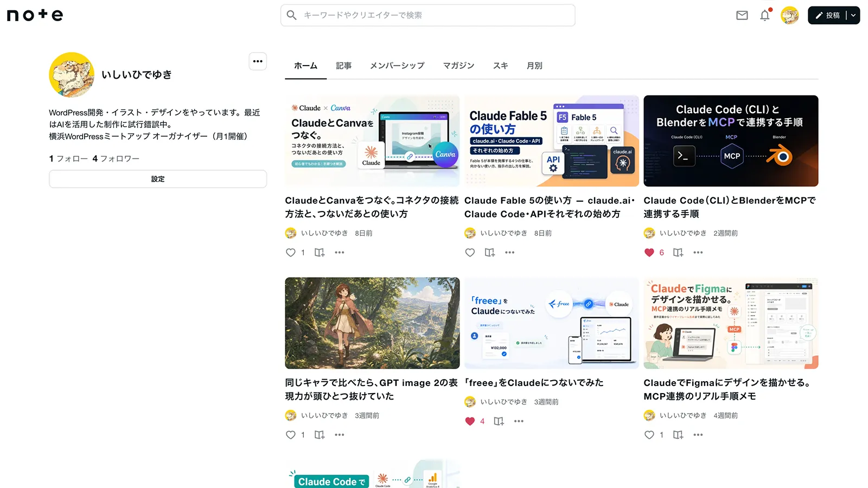Viewport: 868px width, 488px height.
Task: Click the large profile avatar image
Action: pyautogui.click(x=72, y=75)
